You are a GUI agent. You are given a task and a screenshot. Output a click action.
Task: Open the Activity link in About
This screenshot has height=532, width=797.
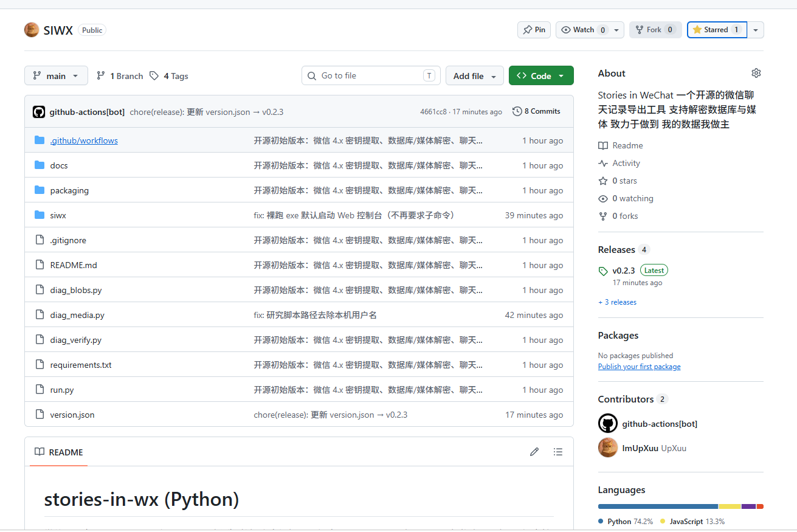tap(619, 163)
